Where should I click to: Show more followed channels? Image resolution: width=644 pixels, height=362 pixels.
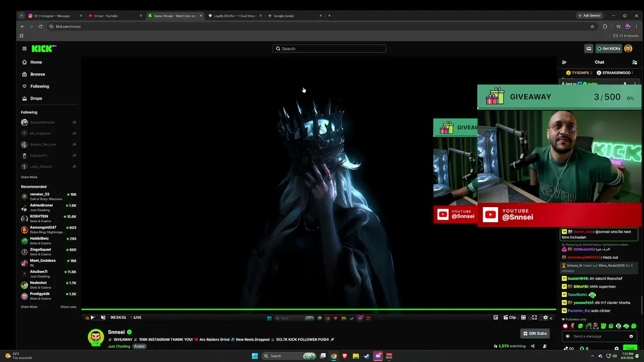29,177
